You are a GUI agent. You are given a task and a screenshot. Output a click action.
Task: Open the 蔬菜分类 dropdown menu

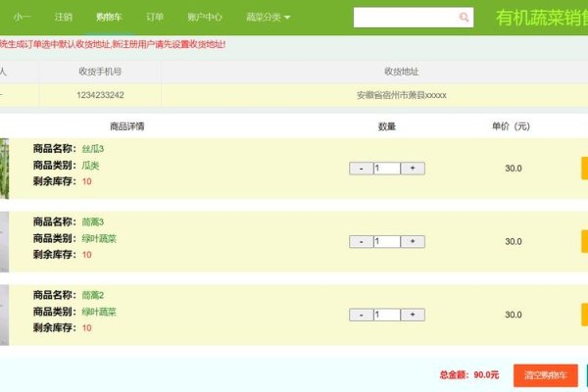[x=269, y=17]
